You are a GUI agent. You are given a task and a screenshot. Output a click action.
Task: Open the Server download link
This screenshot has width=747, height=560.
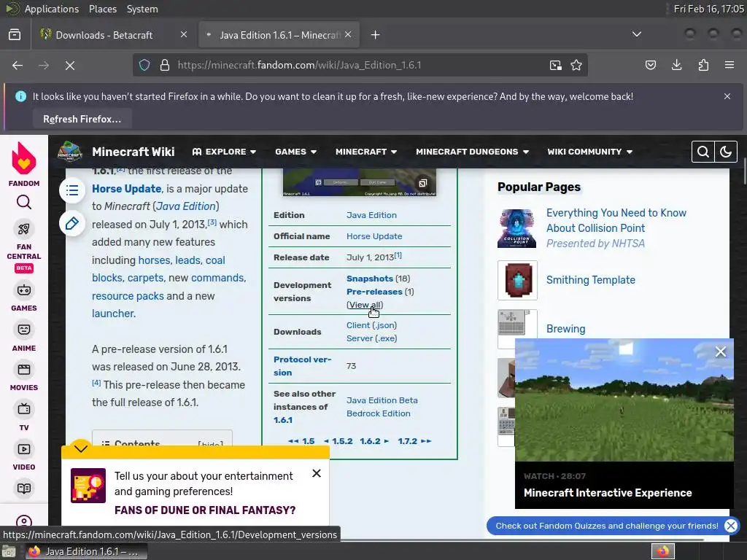(371, 338)
